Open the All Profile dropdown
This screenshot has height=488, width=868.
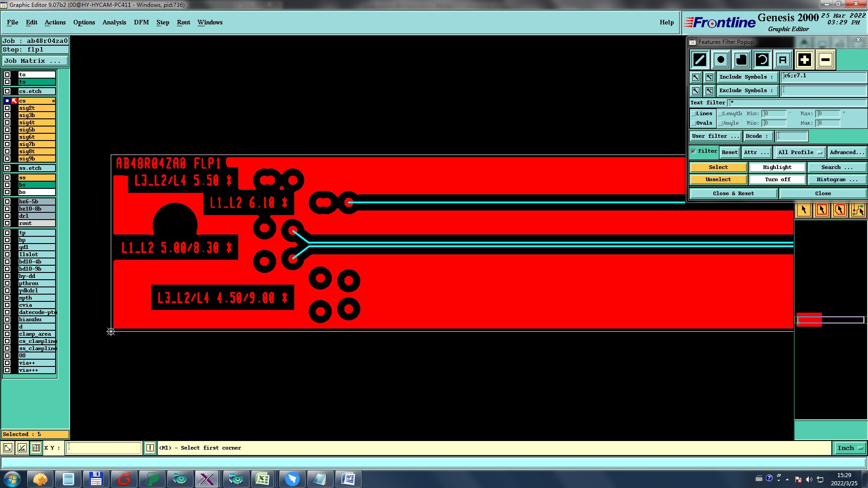[799, 152]
